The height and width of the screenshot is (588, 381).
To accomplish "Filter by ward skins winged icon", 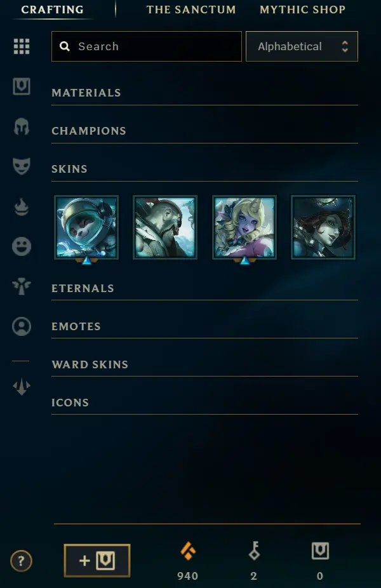I will click(x=22, y=286).
